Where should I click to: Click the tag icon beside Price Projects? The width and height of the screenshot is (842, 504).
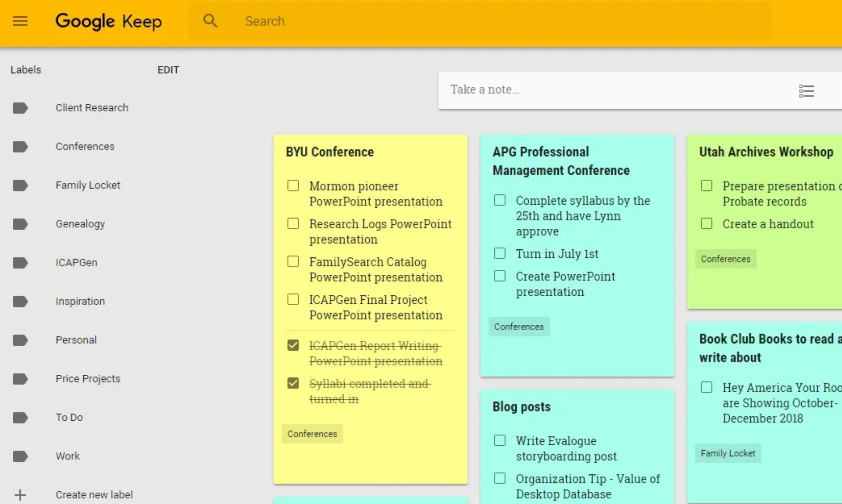(20, 379)
